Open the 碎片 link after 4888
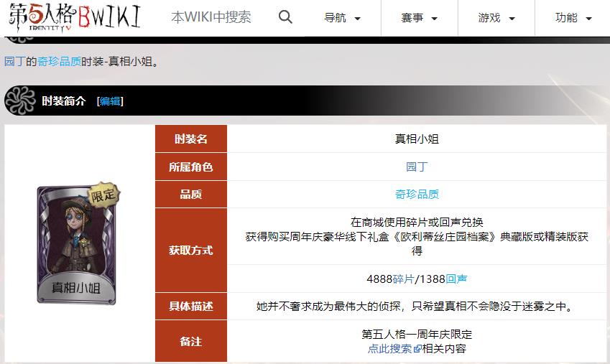This screenshot has height=364, width=610. coord(403,279)
